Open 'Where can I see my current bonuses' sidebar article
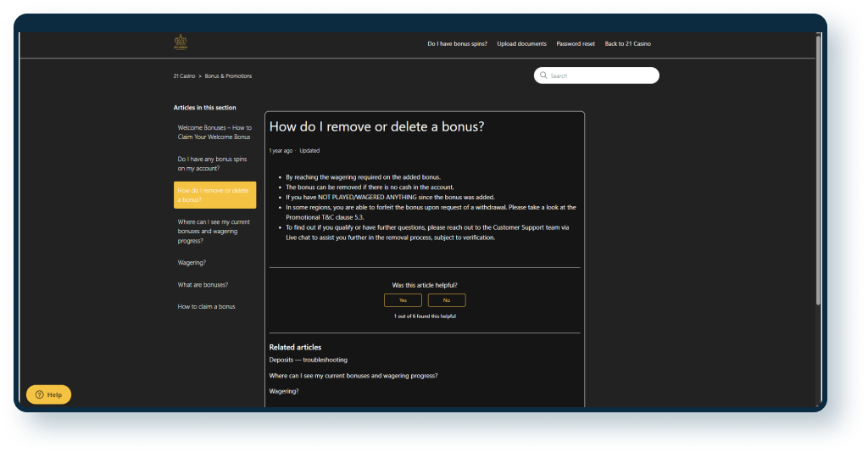Viewport: 868px width, 453px height. [x=214, y=232]
